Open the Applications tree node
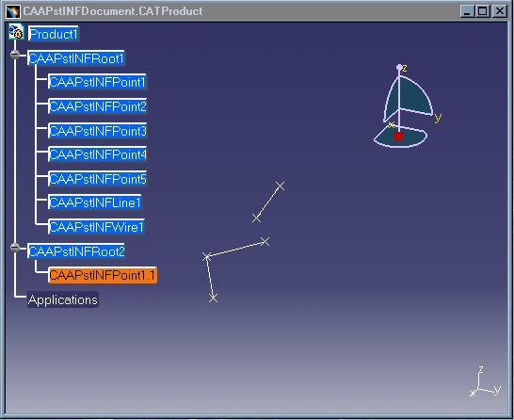Screen dimensions: 514x420 pyautogui.click(x=63, y=299)
